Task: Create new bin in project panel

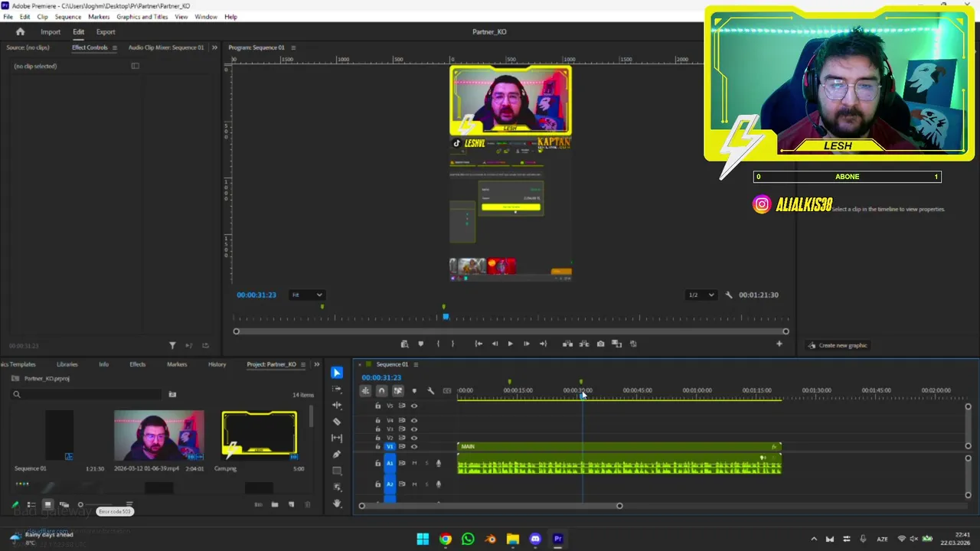Action: click(x=275, y=505)
